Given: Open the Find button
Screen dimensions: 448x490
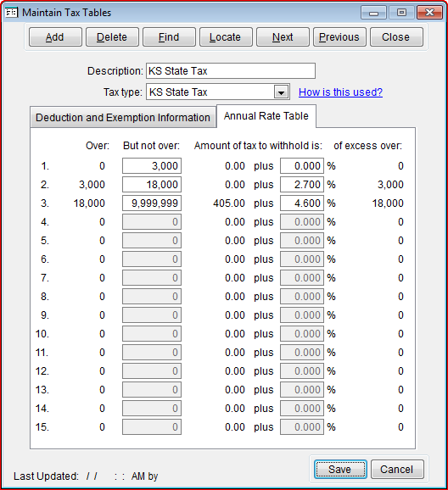Looking at the screenshot, I should tap(169, 36).
